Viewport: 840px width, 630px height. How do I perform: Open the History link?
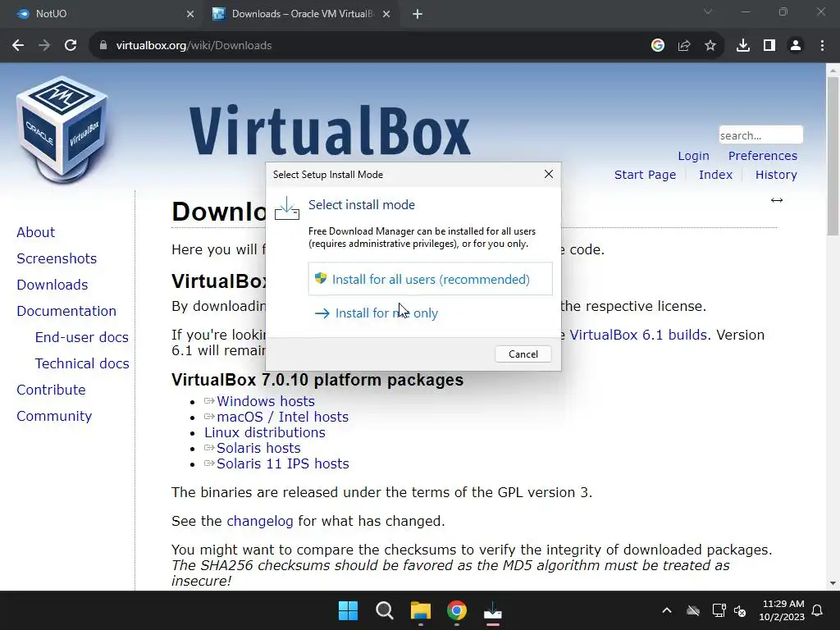(x=776, y=175)
